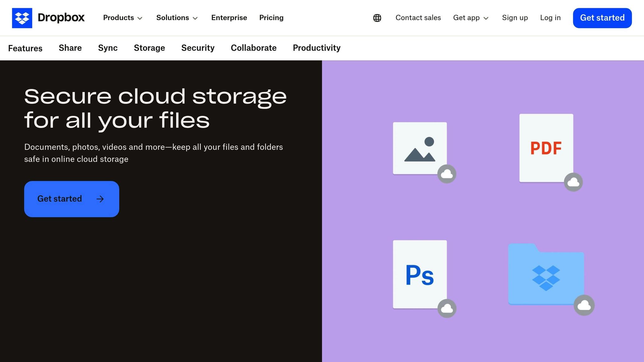Click cloud badge on Dropbox folder
This screenshot has height=362, width=644.
click(x=584, y=305)
